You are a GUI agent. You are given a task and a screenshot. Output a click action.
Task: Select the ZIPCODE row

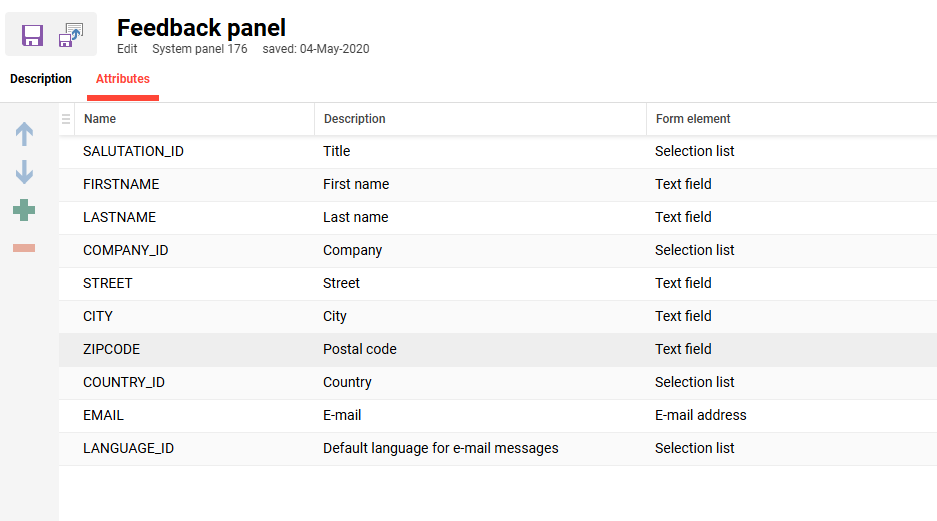pyautogui.click(x=111, y=349)
